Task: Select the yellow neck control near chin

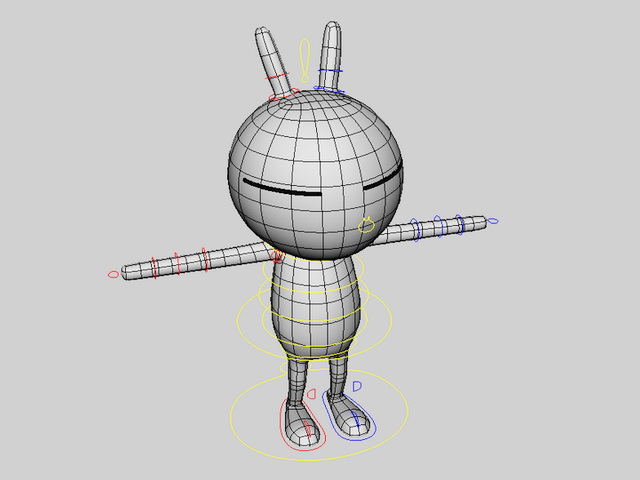Action: tap(367, 225)
